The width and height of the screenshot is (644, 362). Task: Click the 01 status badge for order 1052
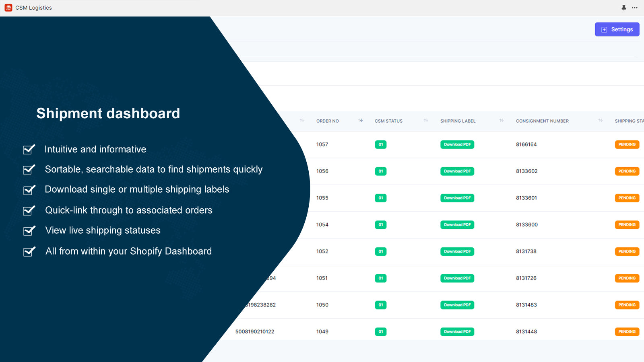point(381,251)
